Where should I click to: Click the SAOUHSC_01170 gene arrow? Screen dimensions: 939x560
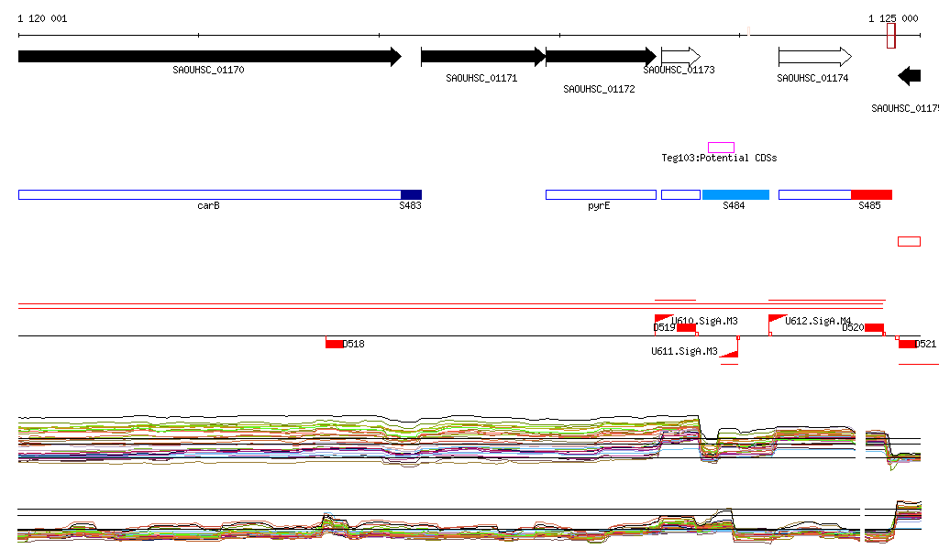(210, 57)
